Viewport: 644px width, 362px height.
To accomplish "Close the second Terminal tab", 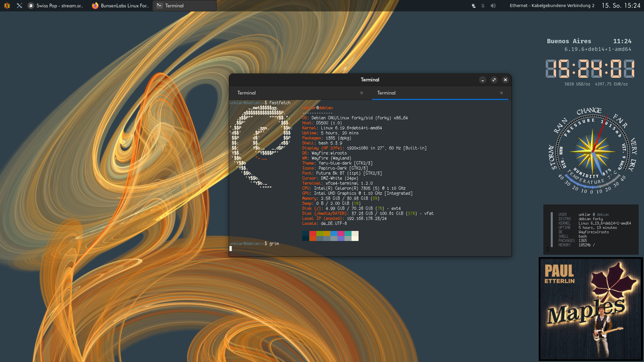I will (x=501, y=93).
